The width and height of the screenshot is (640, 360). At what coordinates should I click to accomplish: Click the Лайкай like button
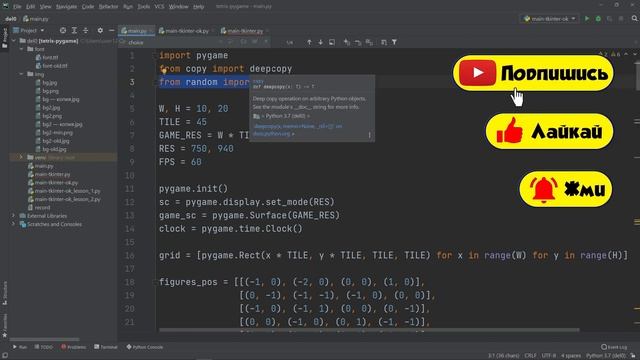[549, 131]
